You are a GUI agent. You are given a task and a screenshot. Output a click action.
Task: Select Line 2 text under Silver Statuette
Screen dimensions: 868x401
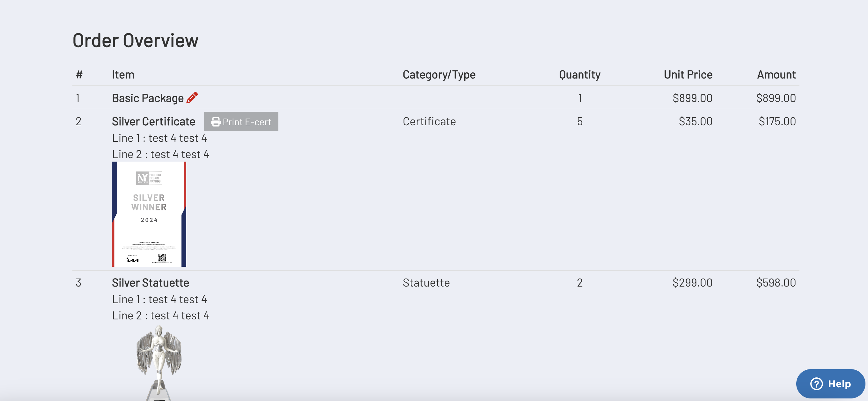pyautogui.click(x=160, y=316)
